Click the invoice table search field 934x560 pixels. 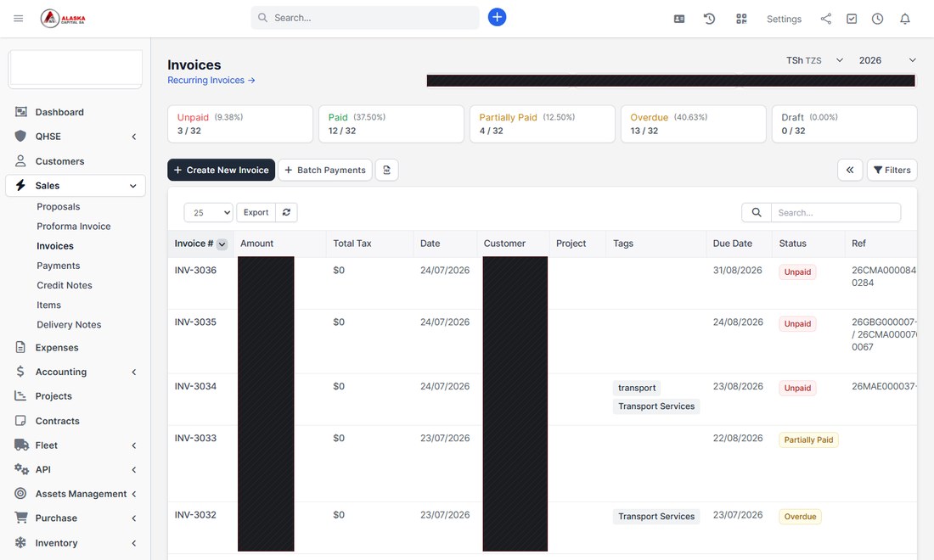coord(836,212)
